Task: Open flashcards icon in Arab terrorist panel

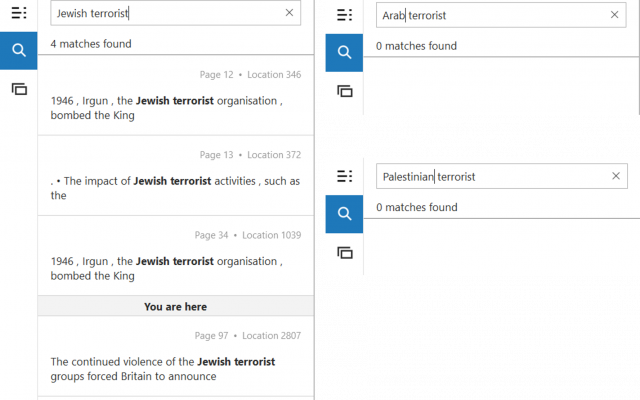Action: [x=345, y=91]
